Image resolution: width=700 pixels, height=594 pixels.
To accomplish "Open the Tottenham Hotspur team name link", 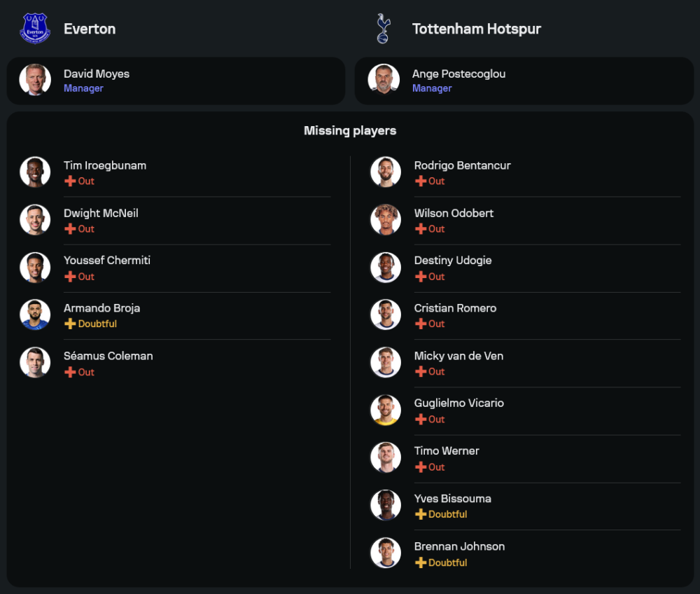I will [x=476, y=29].
